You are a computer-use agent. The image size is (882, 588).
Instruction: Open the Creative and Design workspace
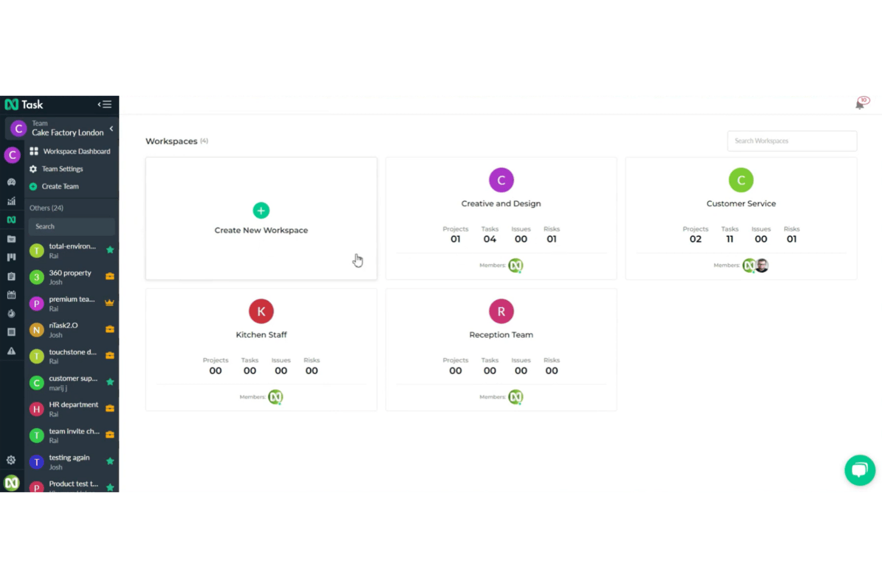tap(501, 218)
